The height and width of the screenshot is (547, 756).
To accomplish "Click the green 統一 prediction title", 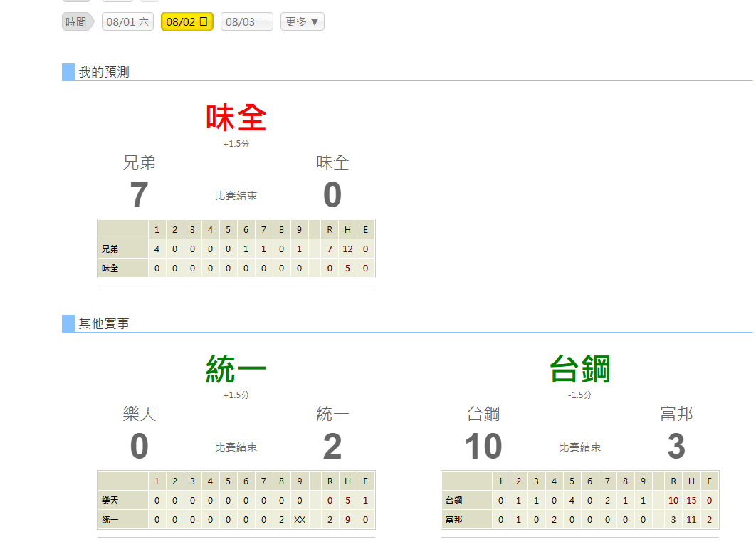I will (x=236, y=369).
